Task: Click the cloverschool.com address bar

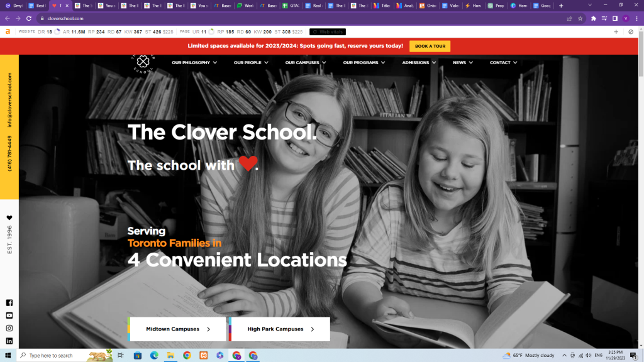Action: point(304,18)
